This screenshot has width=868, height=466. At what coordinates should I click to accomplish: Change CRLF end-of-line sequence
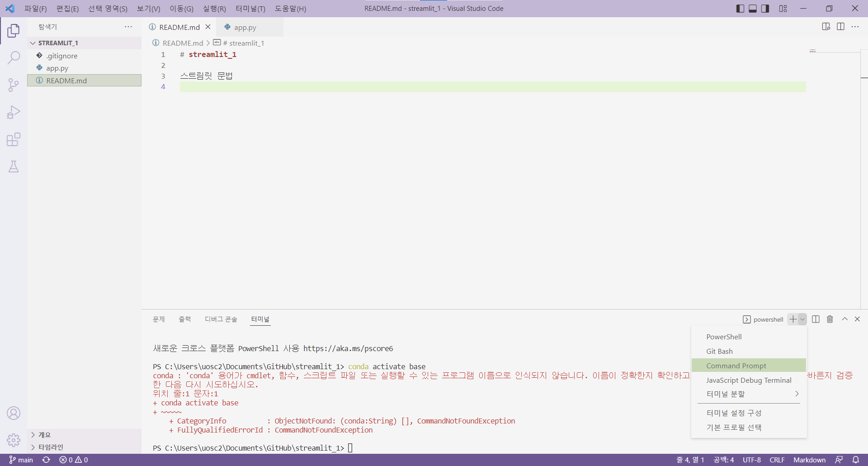pyautogui.click(x=777, y=460)
